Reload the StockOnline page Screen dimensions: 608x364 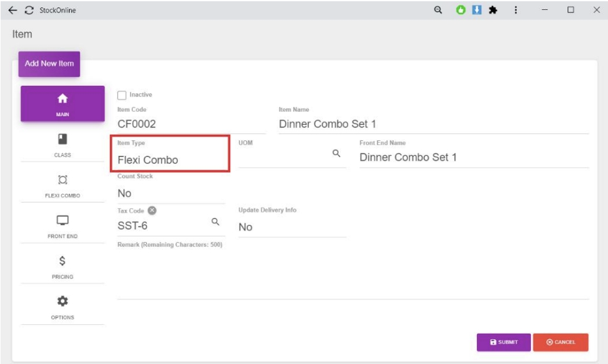click(29, 10)
